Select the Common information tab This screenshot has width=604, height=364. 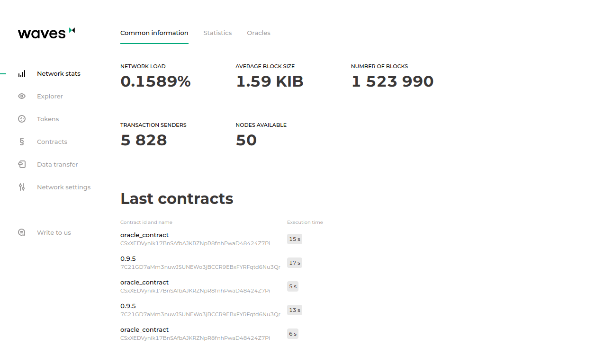154,33
